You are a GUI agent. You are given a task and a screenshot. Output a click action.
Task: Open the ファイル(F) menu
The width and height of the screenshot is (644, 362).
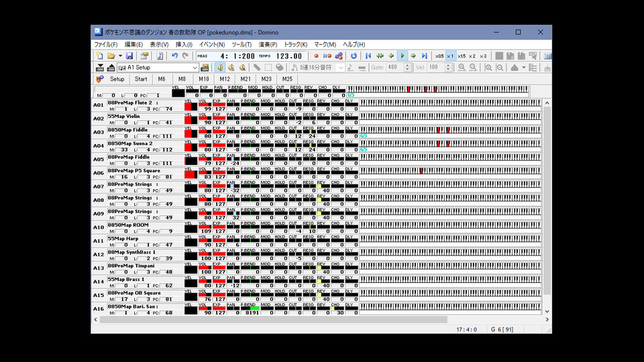pyautogui.click(x=106, y=44)
